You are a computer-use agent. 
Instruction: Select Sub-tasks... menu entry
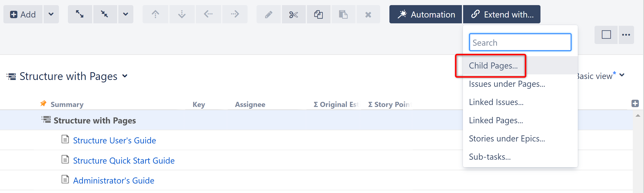point(520,157)
